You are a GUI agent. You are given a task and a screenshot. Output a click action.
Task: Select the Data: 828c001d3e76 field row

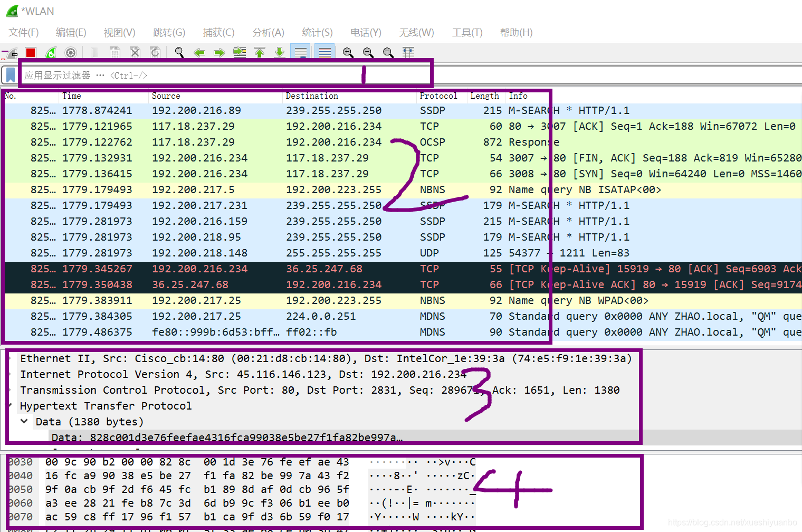(401, 438)
